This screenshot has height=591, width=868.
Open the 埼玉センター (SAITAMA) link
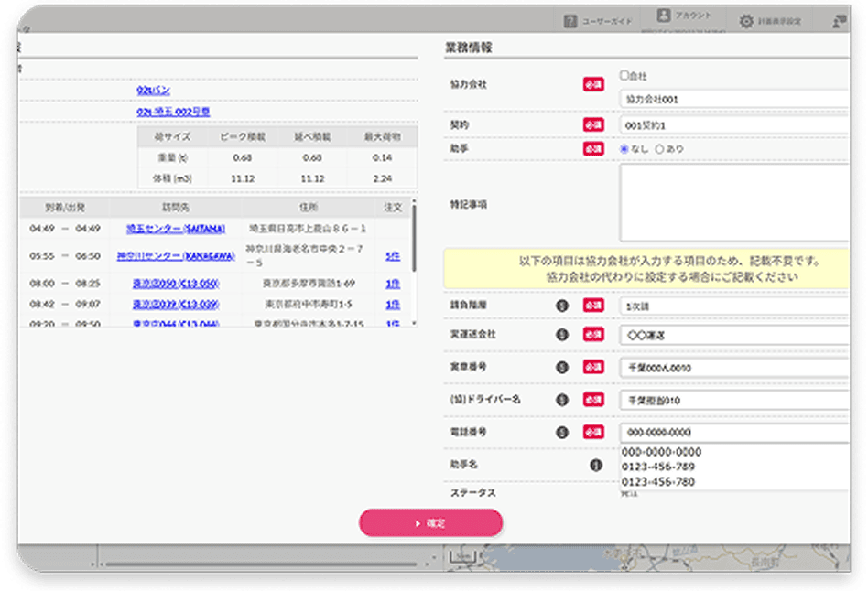pos(176,229)
